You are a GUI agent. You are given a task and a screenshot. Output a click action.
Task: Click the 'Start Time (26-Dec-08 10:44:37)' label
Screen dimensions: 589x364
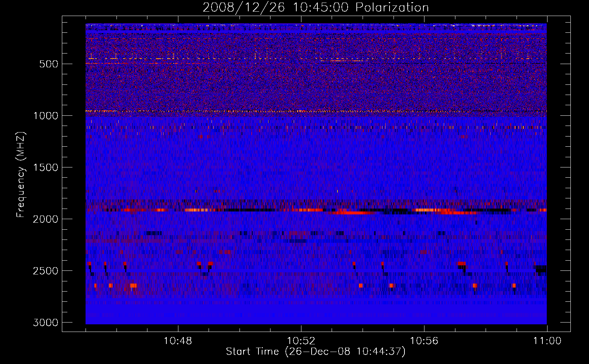(x=316, y=352)
